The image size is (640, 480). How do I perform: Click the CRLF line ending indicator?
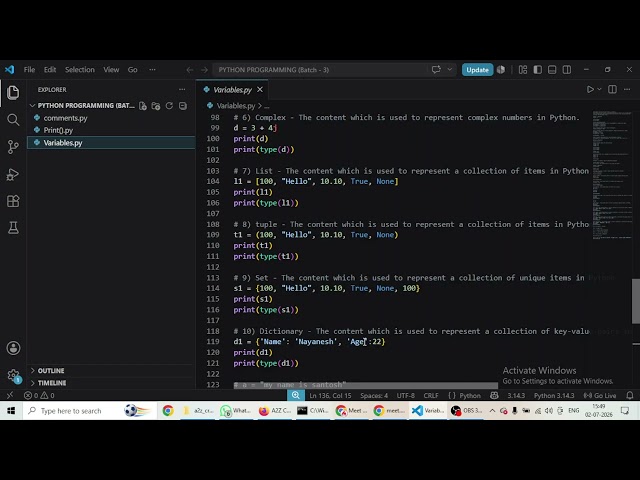[431, 396]
